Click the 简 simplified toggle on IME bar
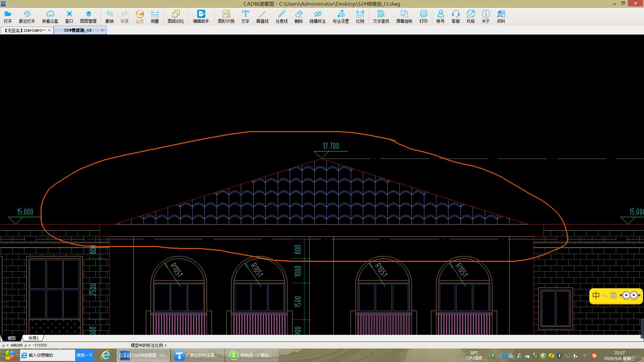This screenshot has width=644, height=362. click(613, 296)
